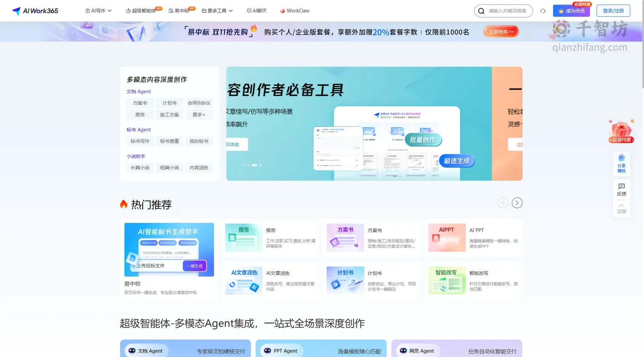644x357 pixels.
Task: Expand the 更多工具 dropdown menu
Action: (x=217, y=11)
